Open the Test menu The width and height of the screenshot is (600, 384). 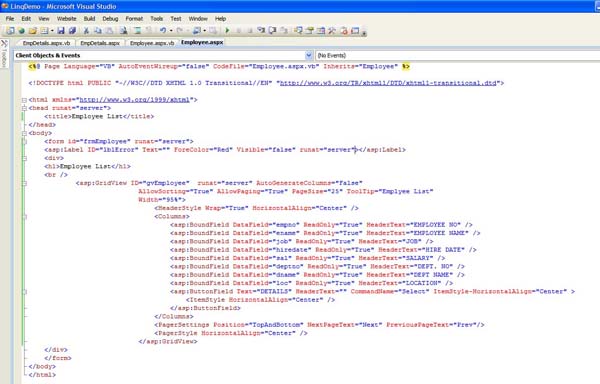176,18
